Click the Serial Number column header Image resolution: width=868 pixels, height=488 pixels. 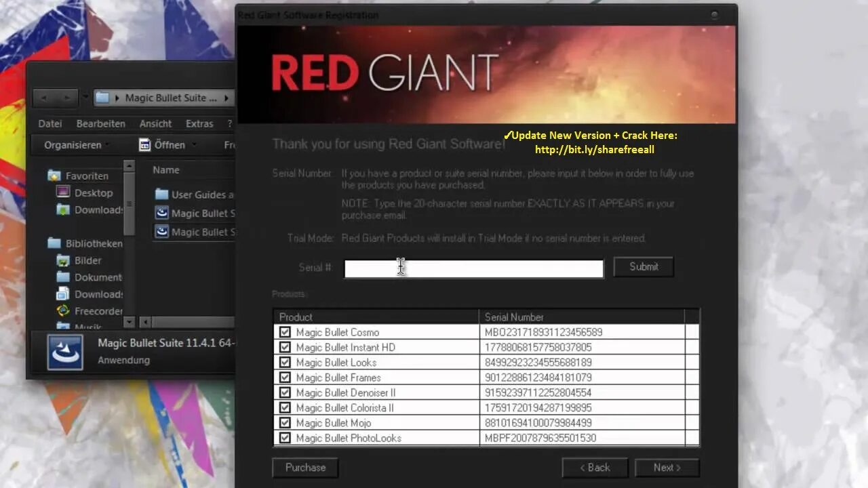point(582,317)
